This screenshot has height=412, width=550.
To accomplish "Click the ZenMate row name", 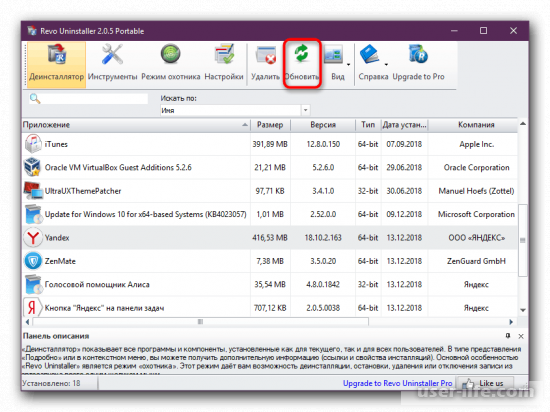I will pyautogui.click(x=60, y=261).
